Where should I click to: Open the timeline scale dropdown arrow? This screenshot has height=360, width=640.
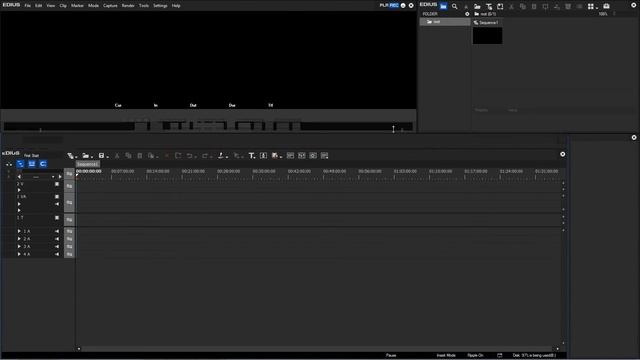pos(53,177)
